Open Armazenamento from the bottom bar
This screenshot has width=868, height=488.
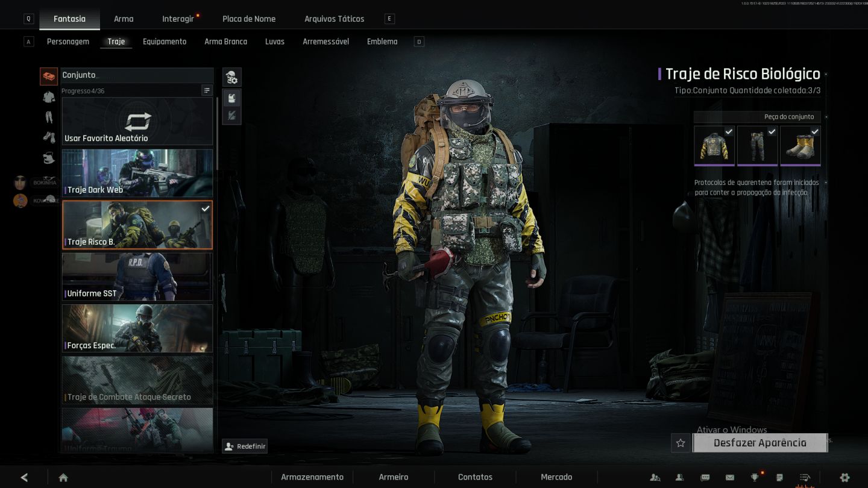(x=312, y=477)
